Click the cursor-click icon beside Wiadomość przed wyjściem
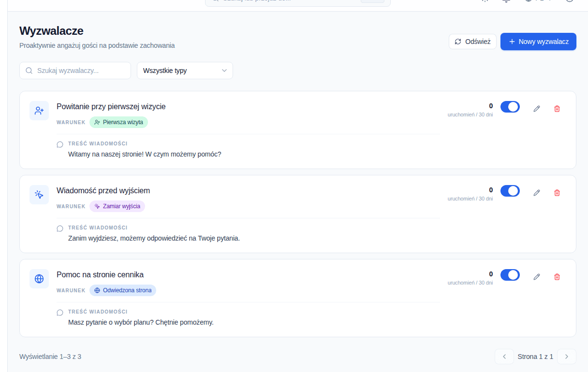This screenshot has width=588, height=372. [39, 195]
